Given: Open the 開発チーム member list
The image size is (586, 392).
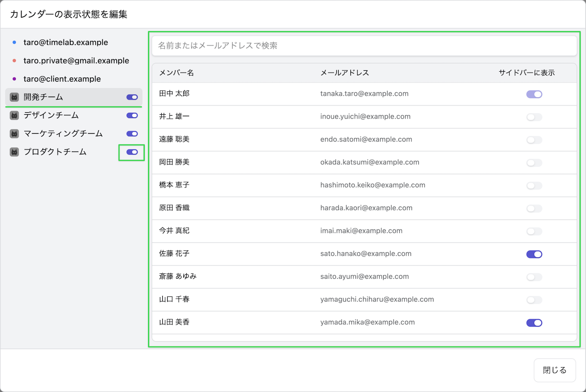Looking at the screenshot, I should click(x=74, y=97).
